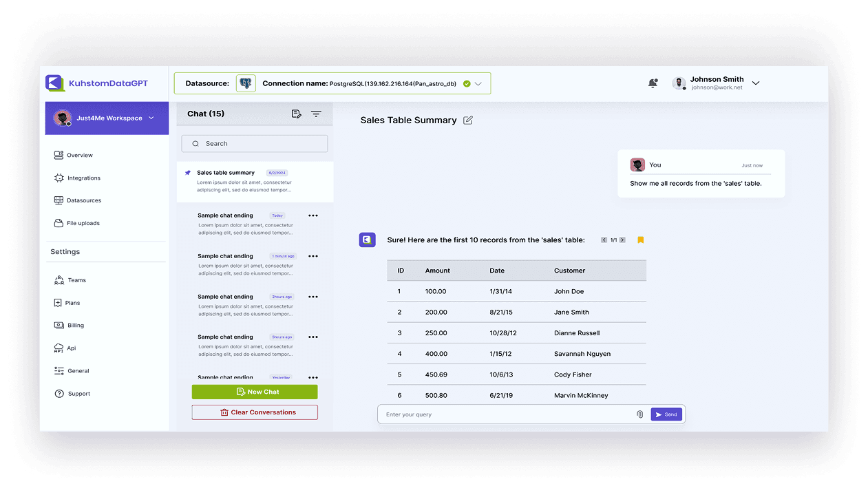Click the Enter your query field
The width and height of the screenshot is (868, 486).
point(506,414)
